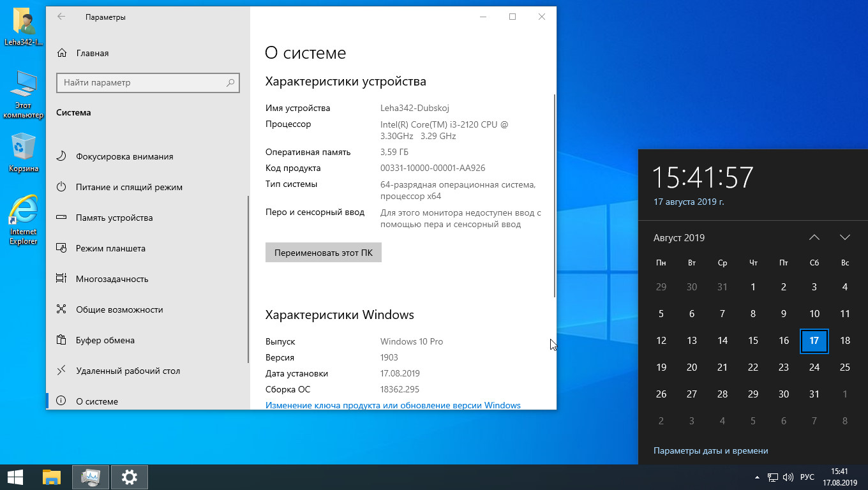Show hidden tray icons arrow
The width and height of the screenshot is (868, 490).
pos(758,477)
